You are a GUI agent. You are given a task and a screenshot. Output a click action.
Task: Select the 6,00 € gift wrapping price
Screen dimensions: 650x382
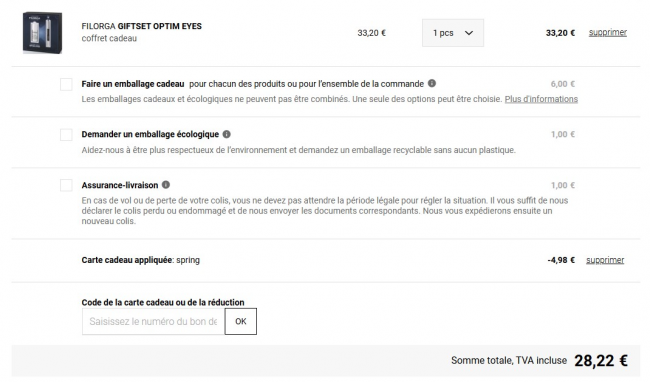pos(563,84)
